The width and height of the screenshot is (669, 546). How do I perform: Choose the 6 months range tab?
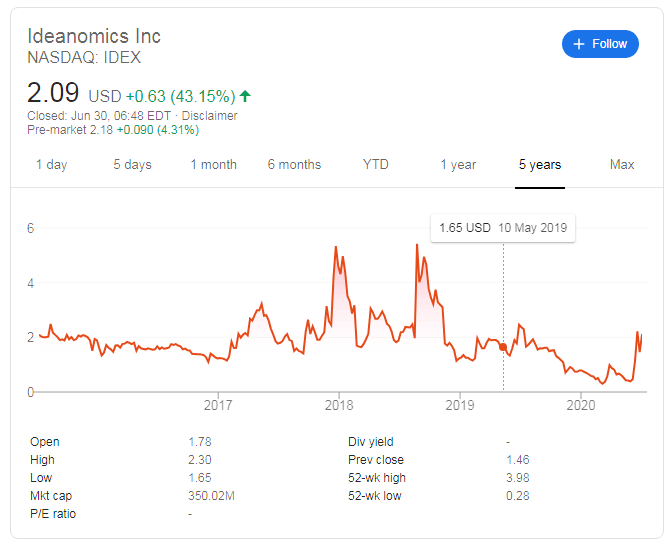point(294,165)
